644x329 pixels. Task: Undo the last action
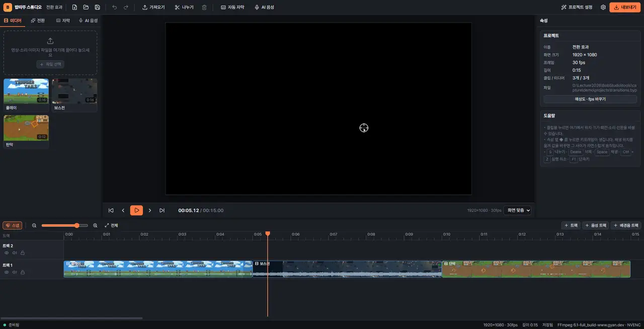coord(114,8)
